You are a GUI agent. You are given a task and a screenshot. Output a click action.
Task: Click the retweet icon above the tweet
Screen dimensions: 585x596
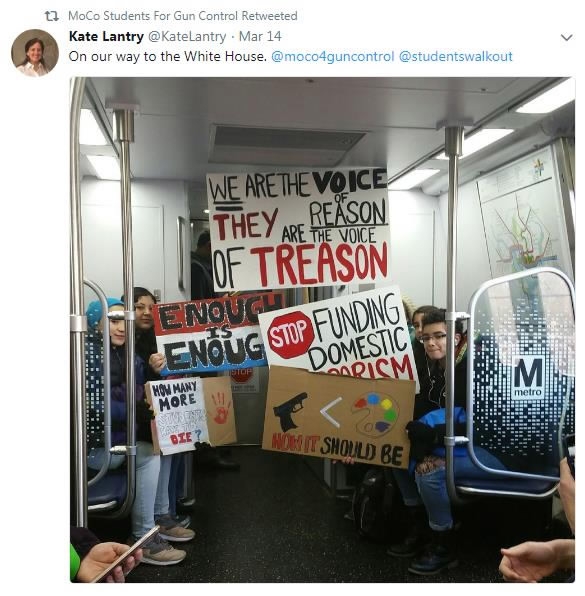click(x=51, y=16)
